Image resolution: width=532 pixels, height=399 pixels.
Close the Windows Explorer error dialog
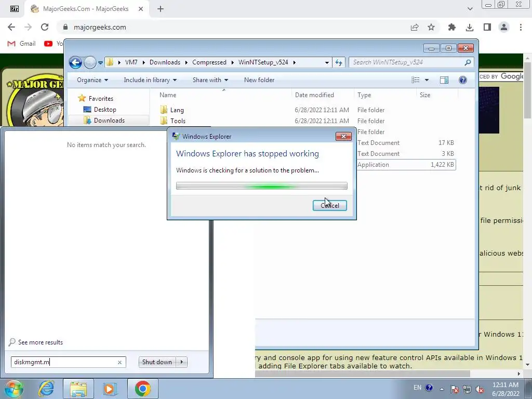click(343, 137)
